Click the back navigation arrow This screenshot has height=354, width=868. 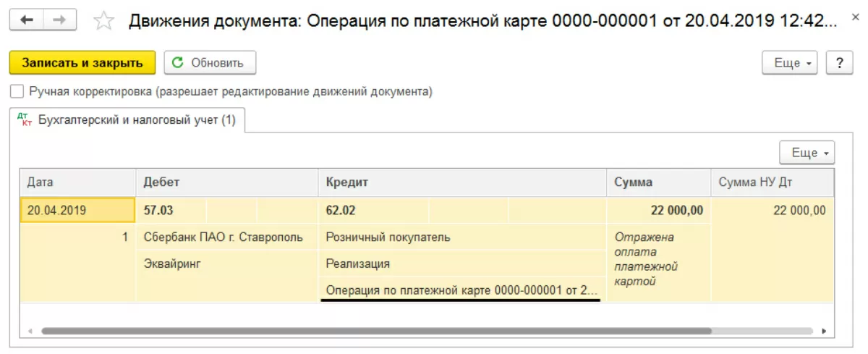point(27,20)
